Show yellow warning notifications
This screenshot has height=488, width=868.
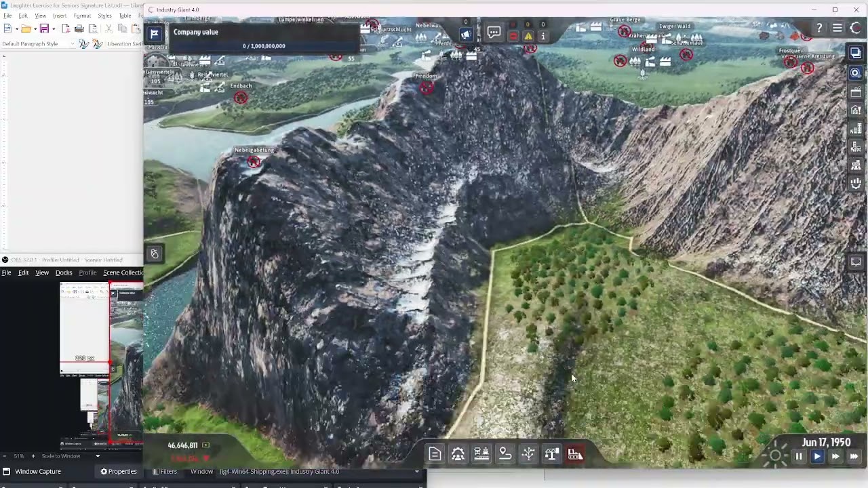[x=528, y=36]
